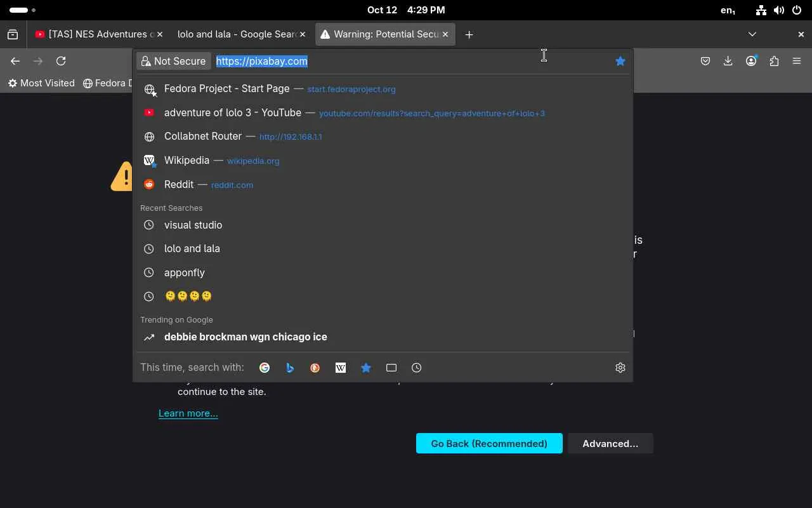Close the TAS NES Adventures tab

tap(160, 34)
